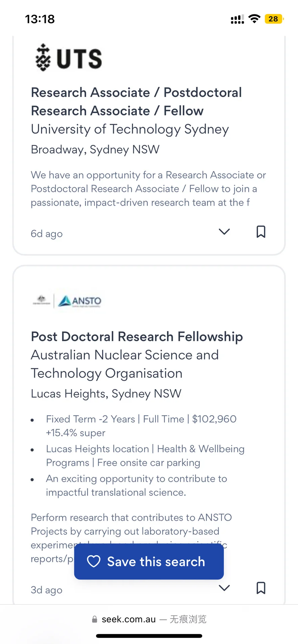The image size is (298, 644).
Task: Open the ANSTO logo image
Action: (x=67, y=301)
